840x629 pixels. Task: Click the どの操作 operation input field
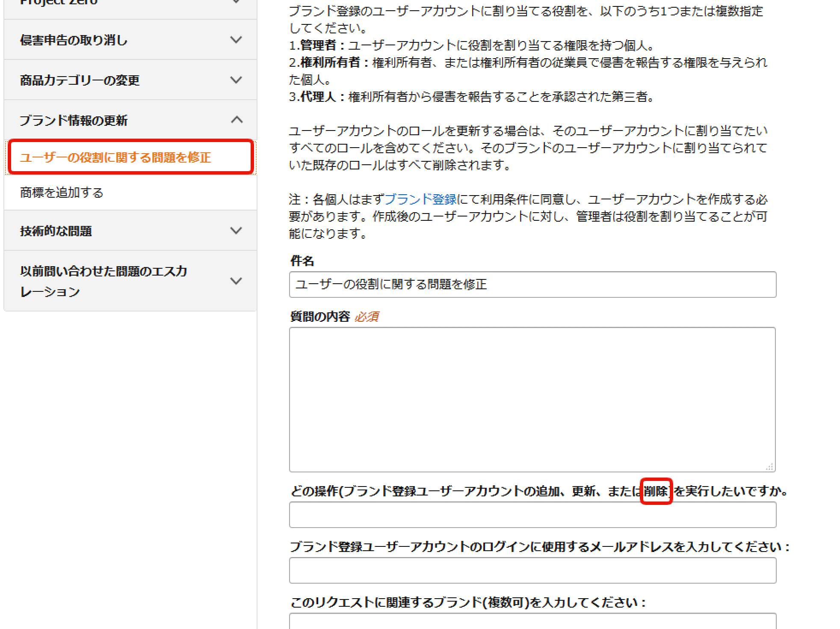coord(532,515)
